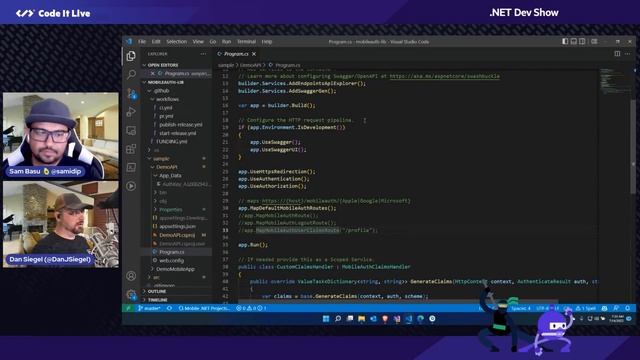Click the circular play icon in the activity bar
640x360 pixels.
pos(131,186)
